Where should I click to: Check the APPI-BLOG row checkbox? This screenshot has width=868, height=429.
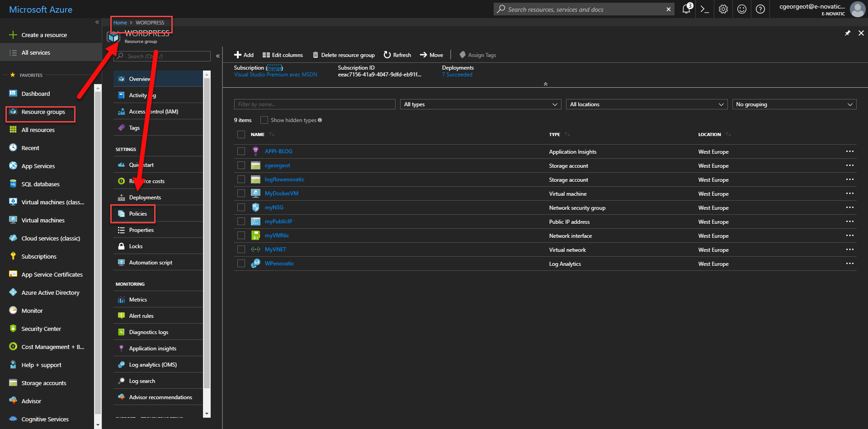pos(241,151)
